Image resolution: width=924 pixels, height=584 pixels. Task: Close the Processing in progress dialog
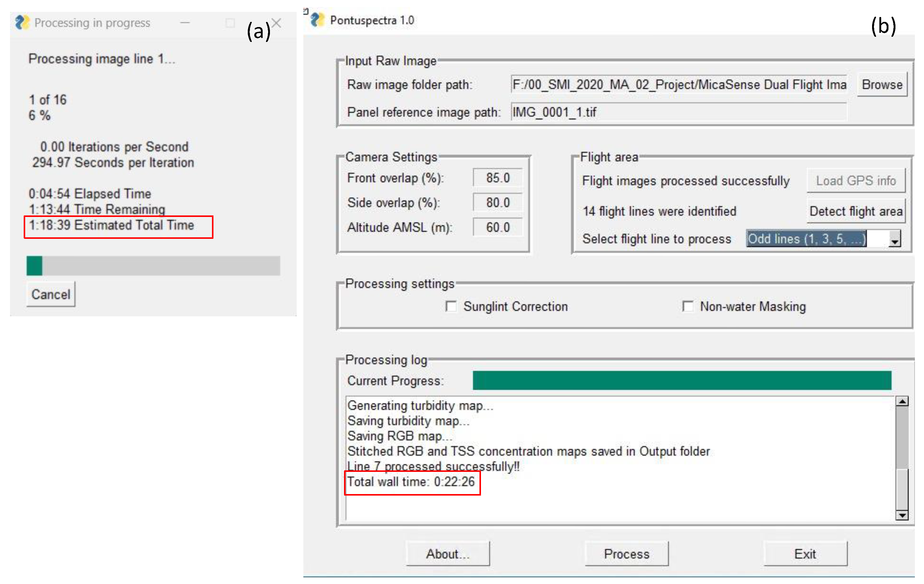click(x=277, y=23)
